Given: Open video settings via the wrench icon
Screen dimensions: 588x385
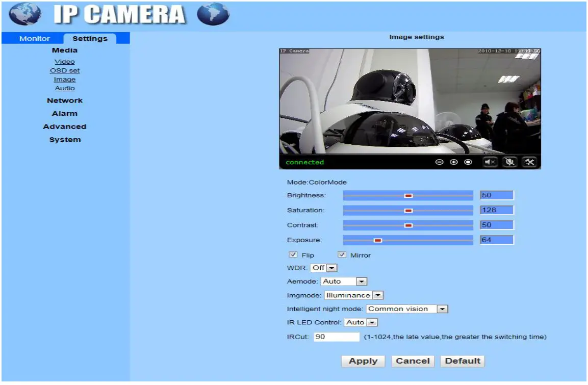Looking at the screenshot, I should point(529,162).
